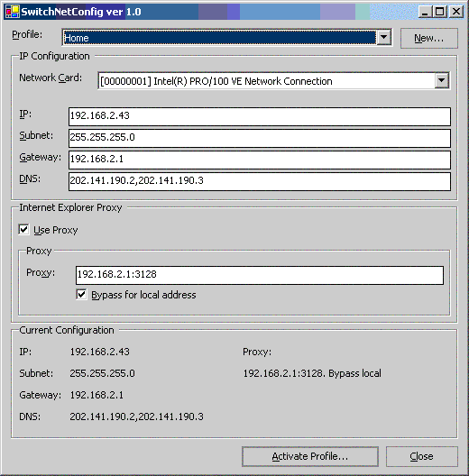Focus the Proxy address field 192.168.2.1:3128
Viewport: 469px width, 476px height.
[260, 275]
